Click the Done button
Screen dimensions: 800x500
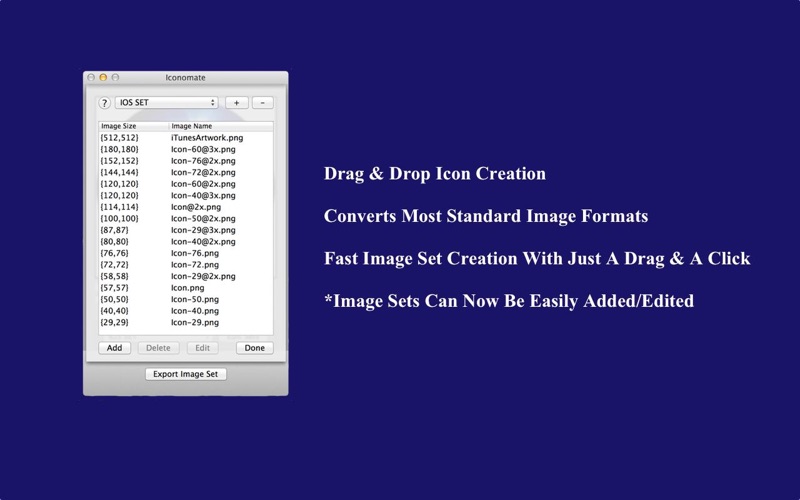tap(255, 348)
